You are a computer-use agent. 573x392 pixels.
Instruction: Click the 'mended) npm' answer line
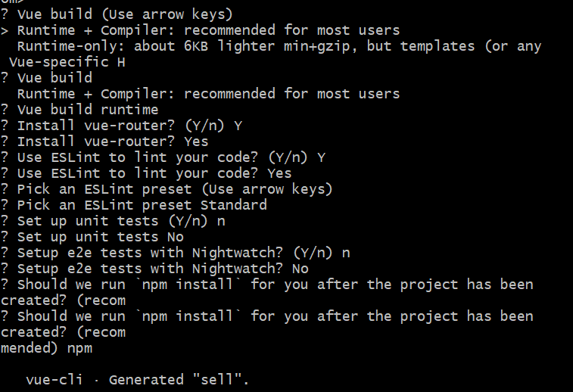(x=47, y=347)
